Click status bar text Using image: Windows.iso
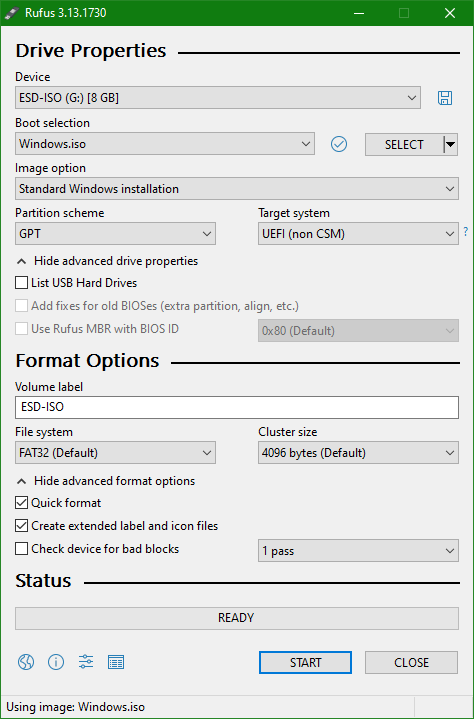 (x=76, y=707)
